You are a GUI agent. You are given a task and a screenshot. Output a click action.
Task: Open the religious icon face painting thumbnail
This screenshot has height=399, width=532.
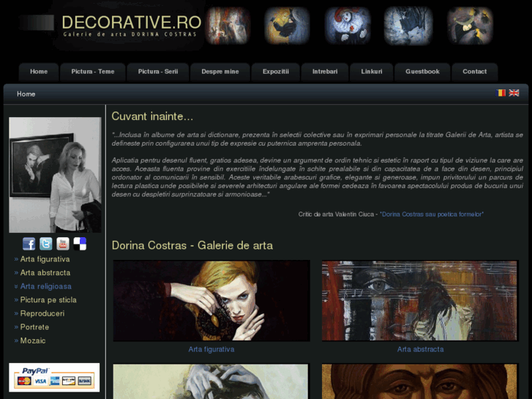(420, 381)
